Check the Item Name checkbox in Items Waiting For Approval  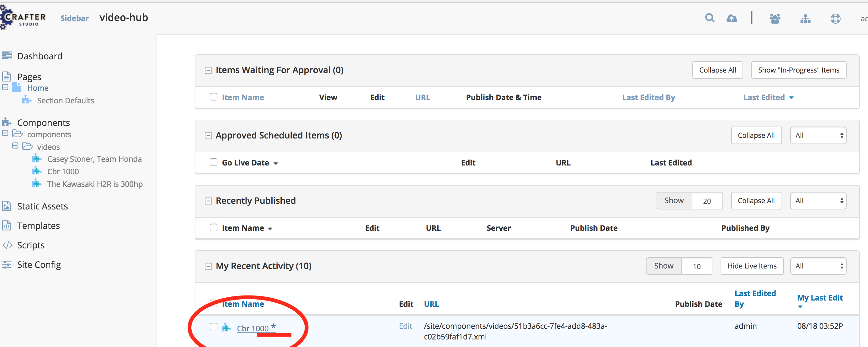[x=214, y=96]
